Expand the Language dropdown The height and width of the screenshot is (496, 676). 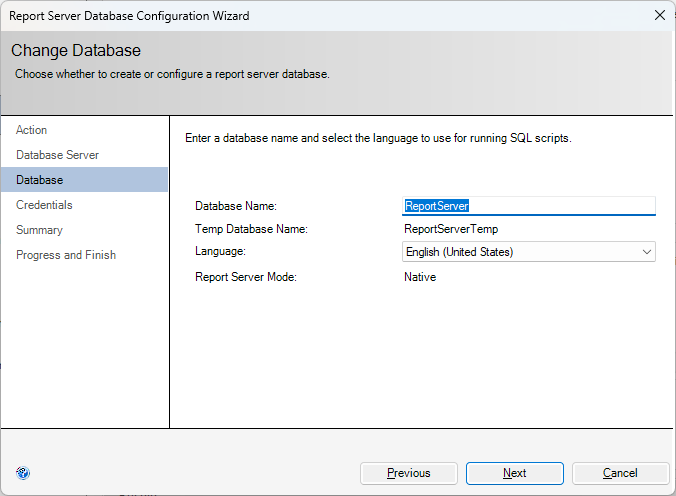[646, 252]
